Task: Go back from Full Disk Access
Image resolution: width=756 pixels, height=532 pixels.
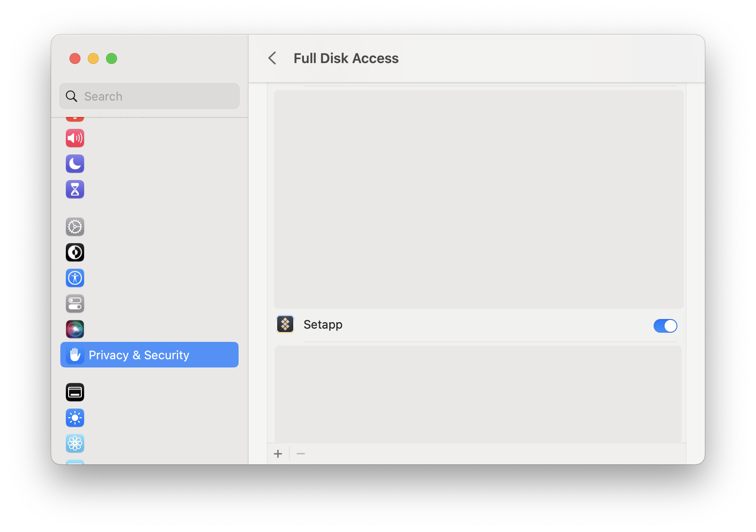Action: (x=272, y=58)
